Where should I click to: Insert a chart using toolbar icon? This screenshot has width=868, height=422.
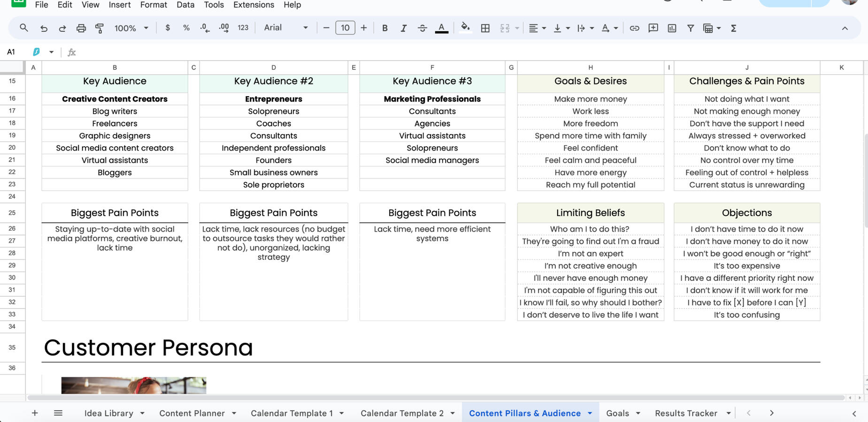672,28
